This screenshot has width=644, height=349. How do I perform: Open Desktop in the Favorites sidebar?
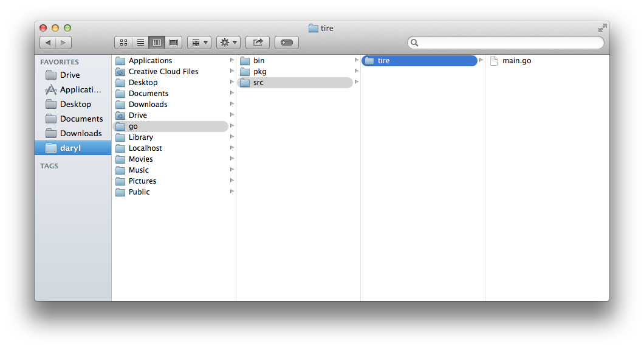pos(73,104)
